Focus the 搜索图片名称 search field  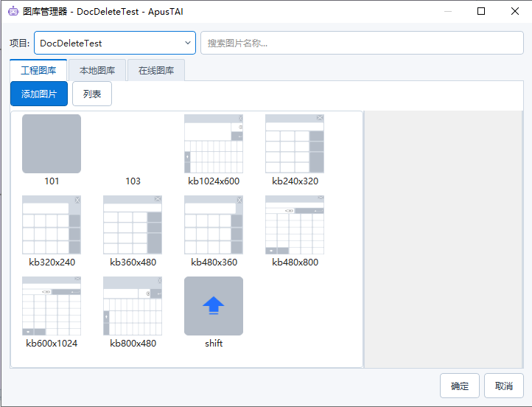(362, 43)
